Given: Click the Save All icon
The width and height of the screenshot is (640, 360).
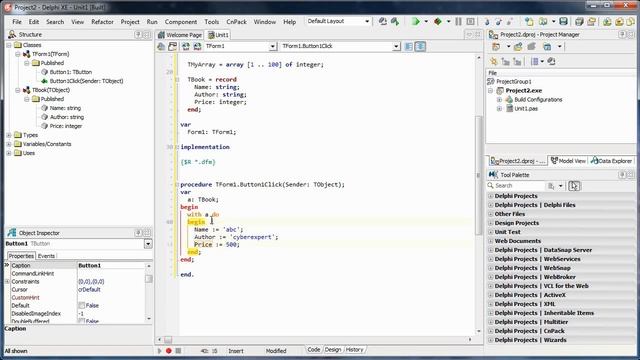Looking at the screenshot, I should [579, 21].
